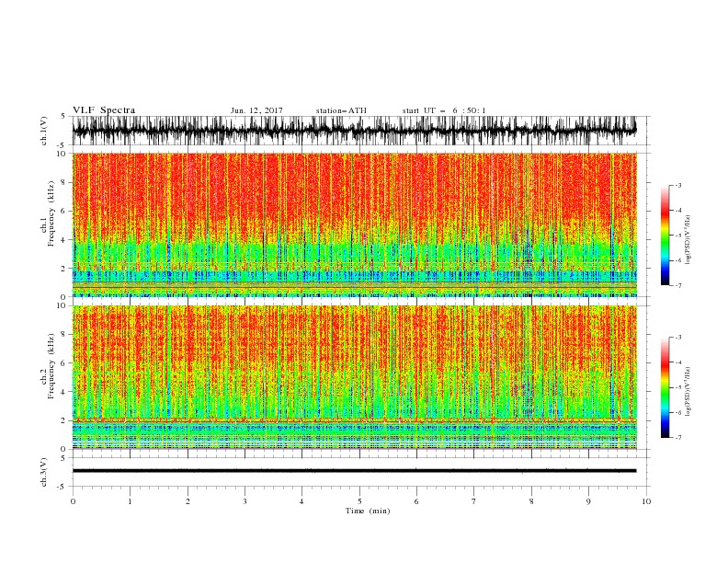This screenshot has width=728, height=563.
Task: Click the "ch.1(V)" waveform axis label
Action: (44, 131)
